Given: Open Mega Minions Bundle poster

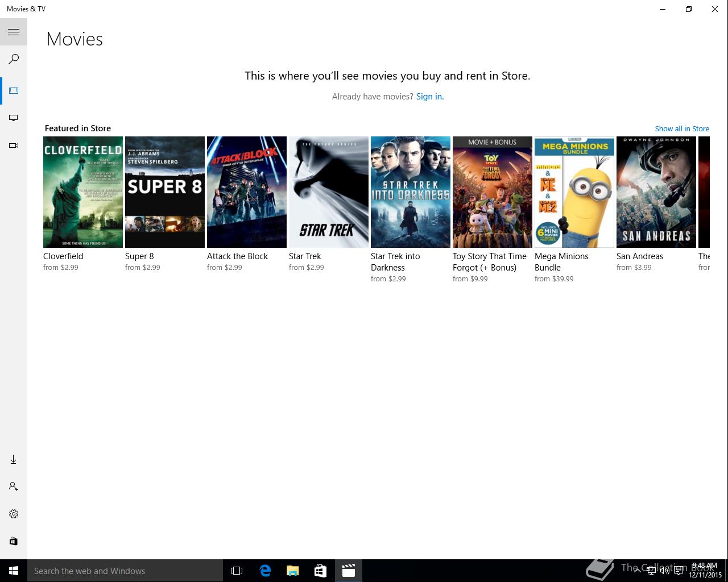Looking at the screenshot, I should (574, 192).
